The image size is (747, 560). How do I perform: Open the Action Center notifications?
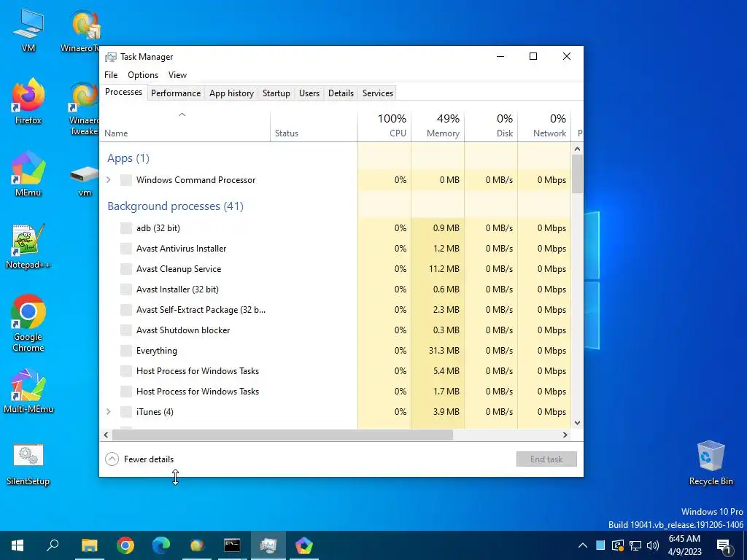724,545
